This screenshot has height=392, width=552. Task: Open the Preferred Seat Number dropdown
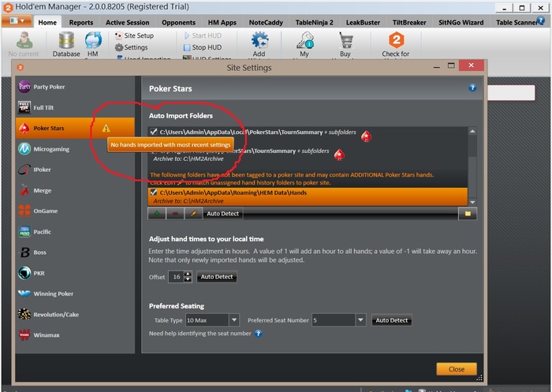360,319
